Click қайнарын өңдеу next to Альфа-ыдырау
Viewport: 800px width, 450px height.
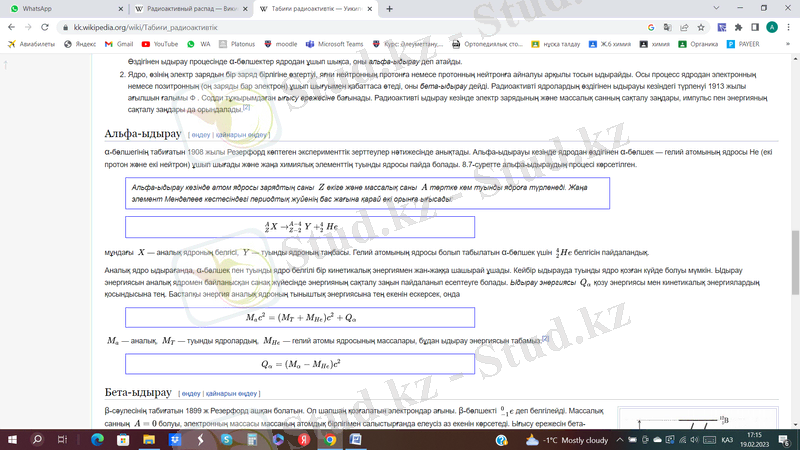point(241,135)
